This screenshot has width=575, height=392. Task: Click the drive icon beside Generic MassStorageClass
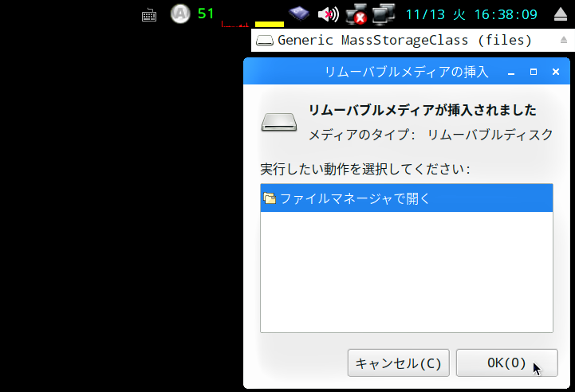[x=265, y=41]
